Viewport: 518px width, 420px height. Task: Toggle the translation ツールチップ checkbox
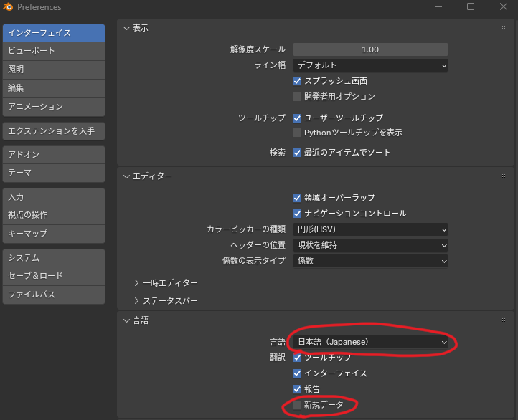click(x=297, y=358)
